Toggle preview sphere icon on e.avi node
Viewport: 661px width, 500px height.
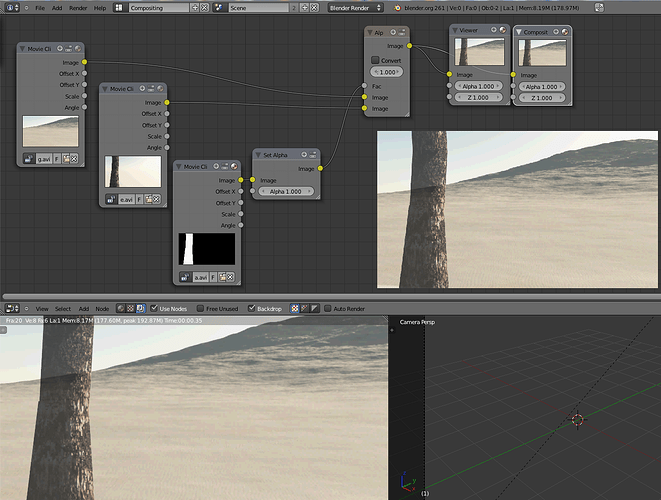[x=160, y=89]
